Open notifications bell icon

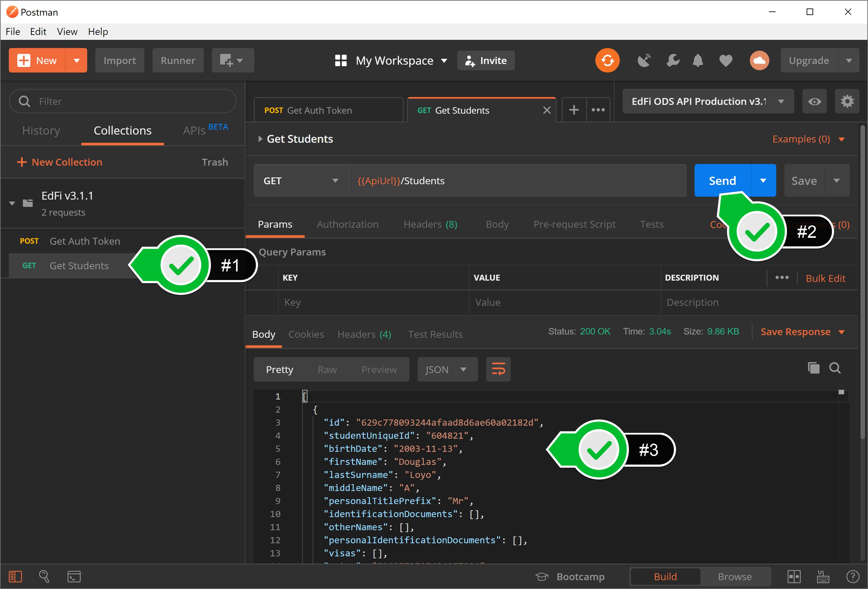[698, 60]
